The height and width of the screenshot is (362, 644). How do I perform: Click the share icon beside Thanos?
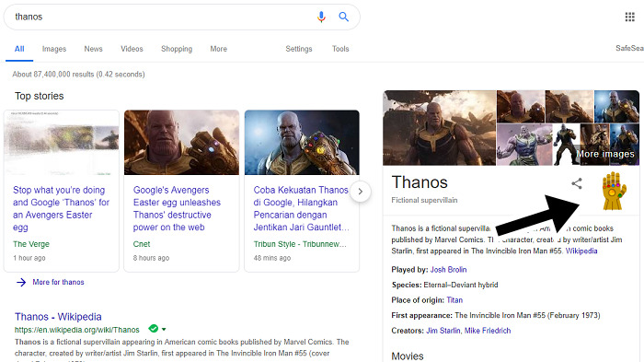(577, 183)
